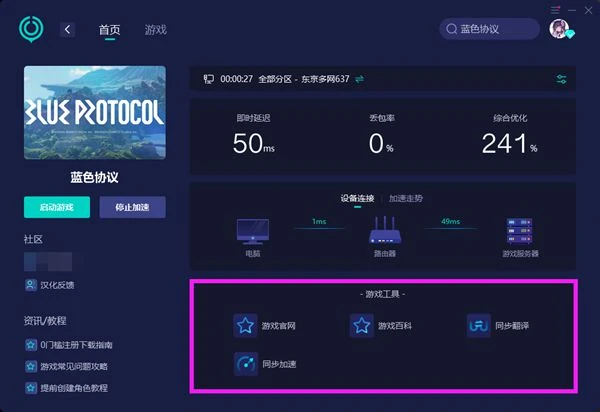600x412 pixels.
Task: Open the user avatar profile
Action: coord(559,29)
